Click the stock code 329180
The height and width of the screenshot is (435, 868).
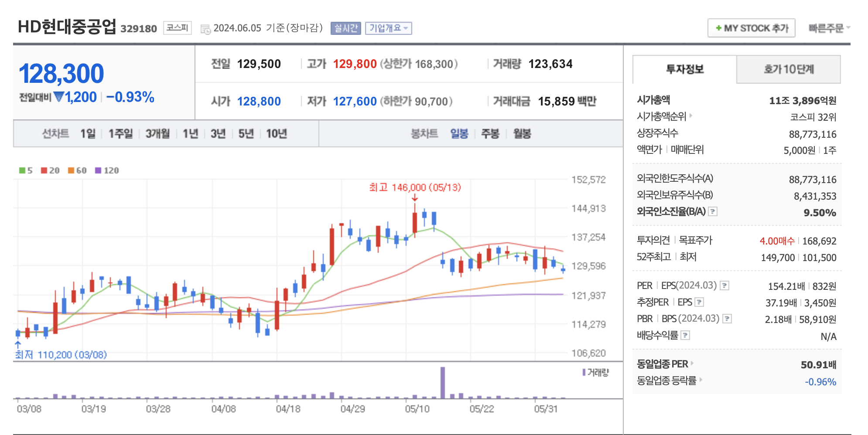[139, 29]
